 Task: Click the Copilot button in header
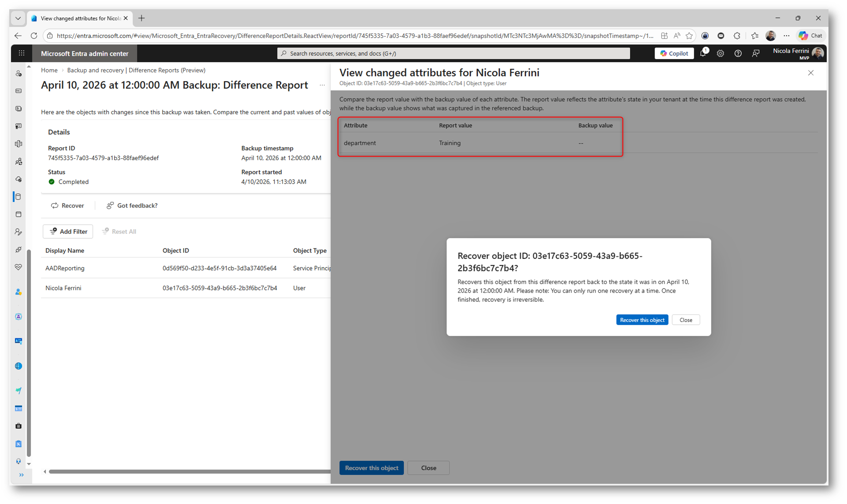[x=674, y=53]
